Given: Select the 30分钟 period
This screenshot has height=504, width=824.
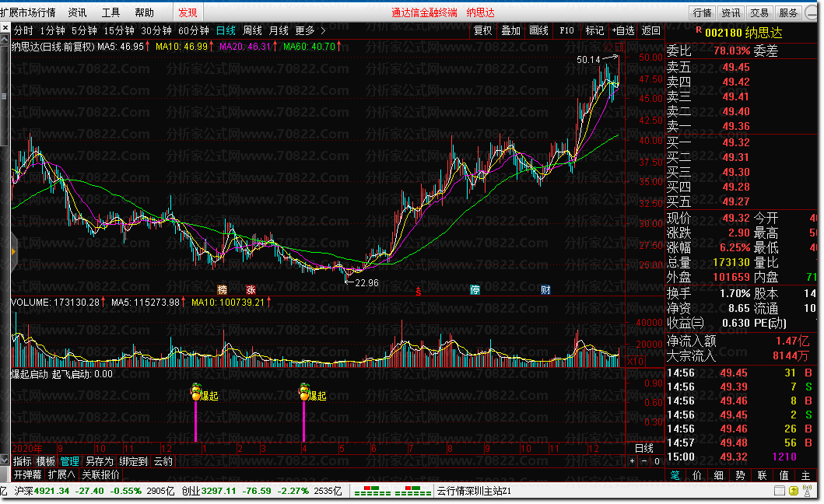Looking at the screenshot, I should [156, 31].
